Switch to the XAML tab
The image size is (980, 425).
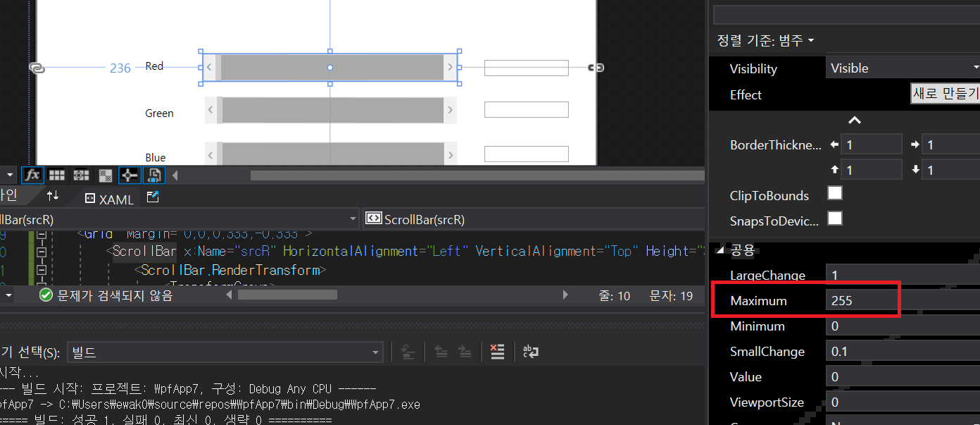(109, 199)
